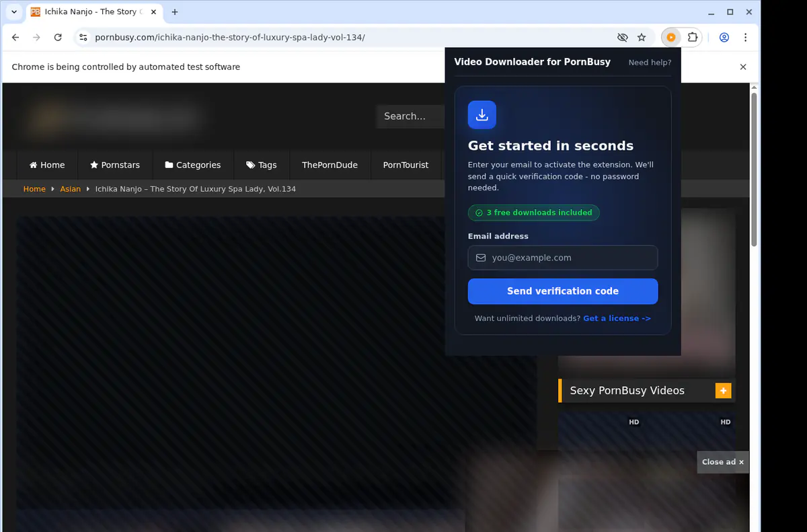807x532 pixels.
Task: Click the page vertical scrollbar
Action: pyautogui.click(x=754, y=170)
